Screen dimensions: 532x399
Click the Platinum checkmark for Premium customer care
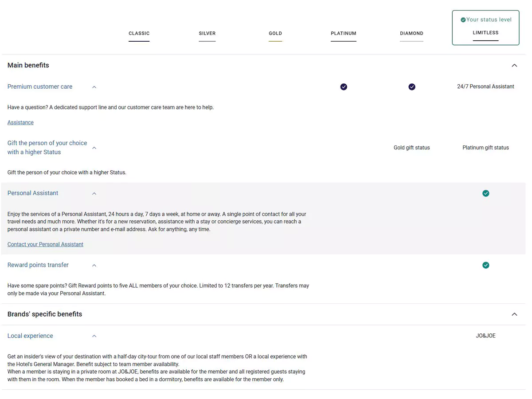[x=344, y=87]
